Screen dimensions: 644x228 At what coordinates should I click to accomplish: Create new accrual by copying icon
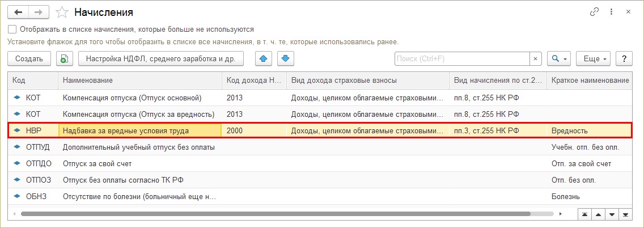click(65, 59)
